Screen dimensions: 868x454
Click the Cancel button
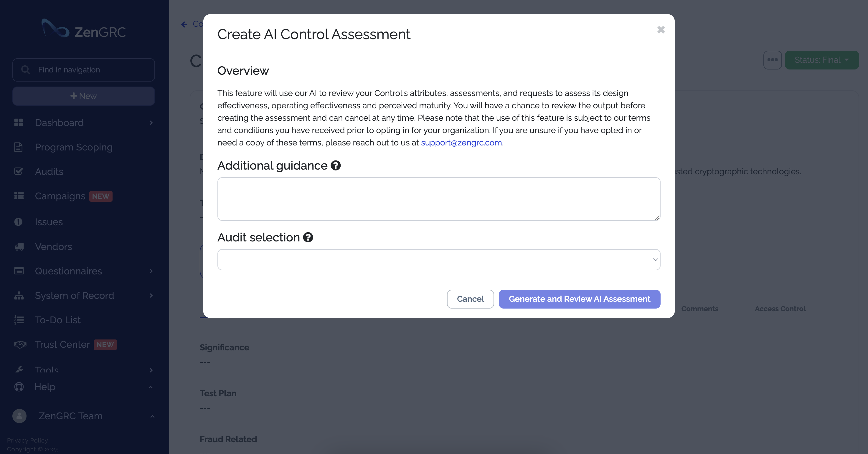pos(470,299)
